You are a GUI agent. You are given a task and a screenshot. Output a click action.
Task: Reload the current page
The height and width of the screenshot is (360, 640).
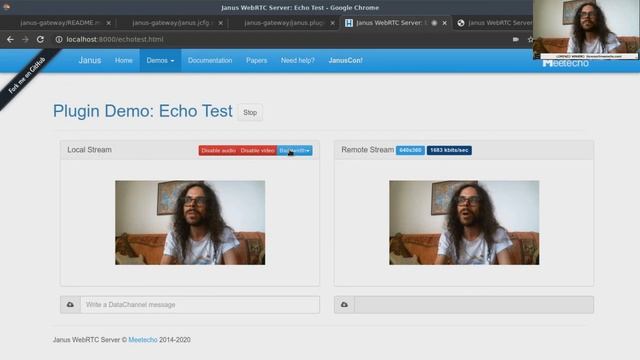coord(40,39)
